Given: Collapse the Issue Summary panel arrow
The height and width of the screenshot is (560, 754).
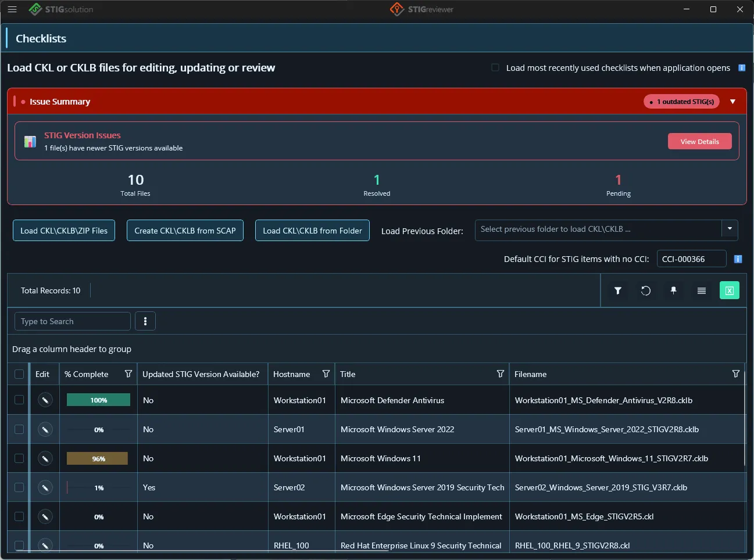Looking at the screenshot, I should [x=732, y=102].
